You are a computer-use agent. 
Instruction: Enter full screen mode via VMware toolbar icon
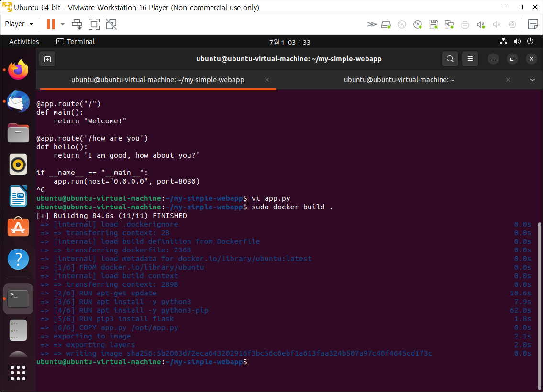coord(94,24)
